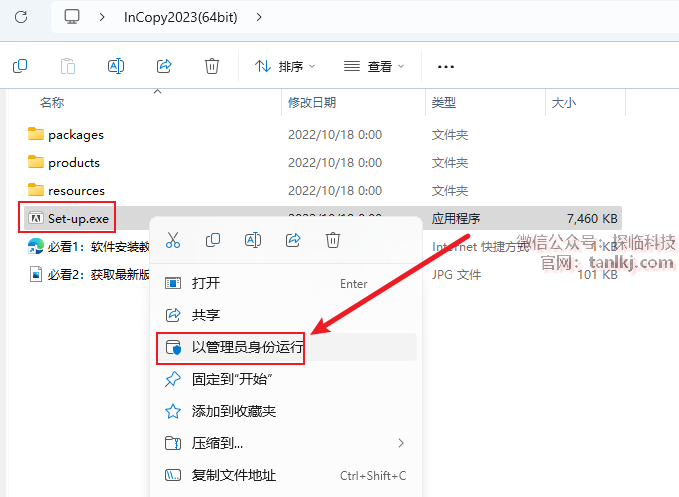Click the 2022/10/18 0:00 date in the packages row
Screen dimensions: 679x497
coord(335,135)
